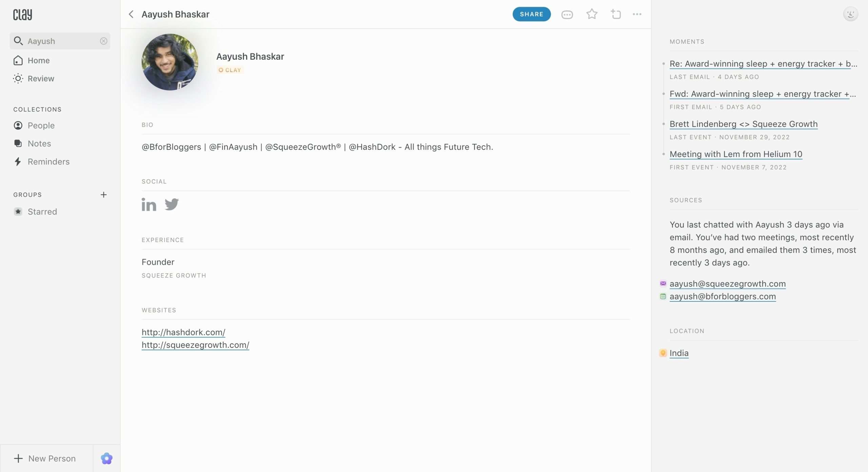Open Brett Lindenberg <> Squeeze Growth event
This screenshot has width=868, height=472.
(744, 124)
